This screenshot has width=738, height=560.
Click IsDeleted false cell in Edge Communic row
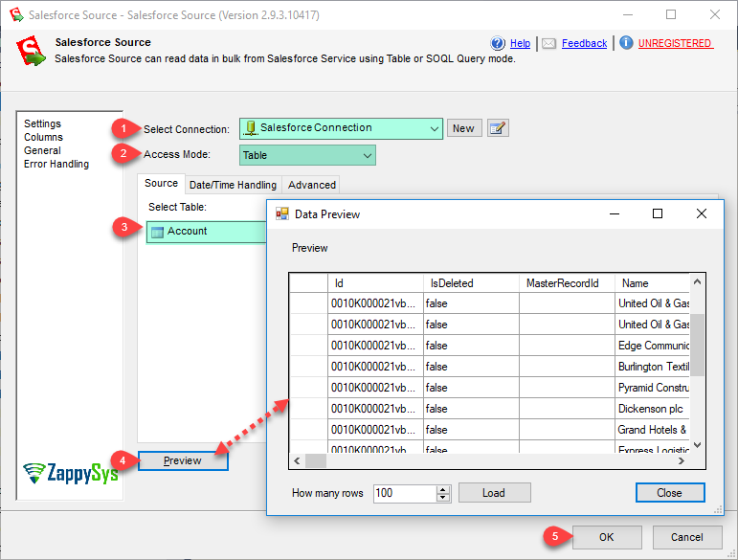pos(471,346)
